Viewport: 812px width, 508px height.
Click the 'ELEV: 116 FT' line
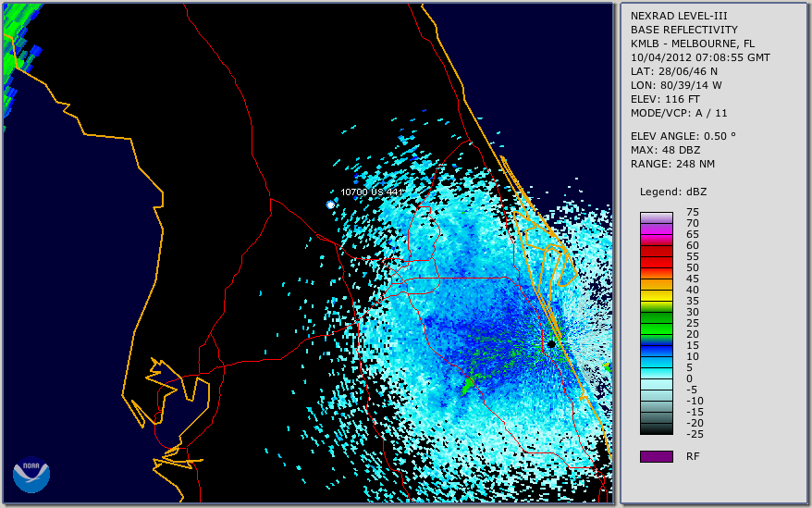[665, 99]
